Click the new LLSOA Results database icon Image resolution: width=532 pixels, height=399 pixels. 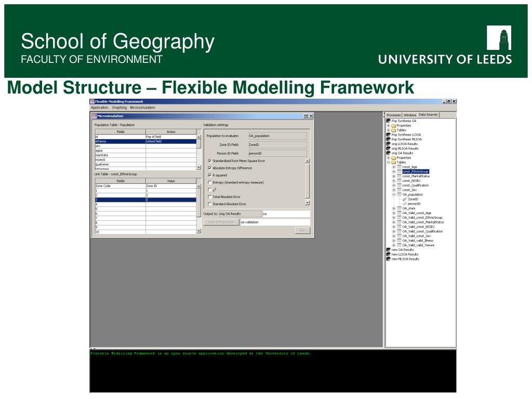pyautogui.click(x=389, y=254)
